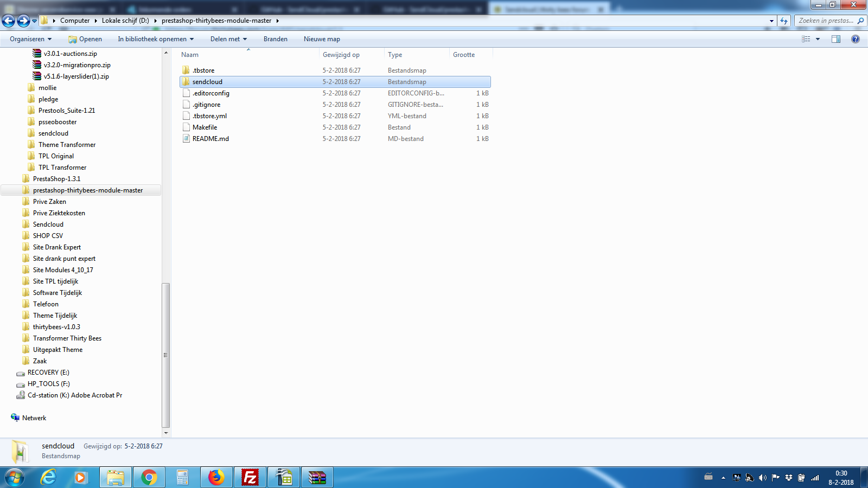The width and height of the screenshot is (868, 488).
Task: Expand the Delen met dropdown
Action: (x=228, y=39)
